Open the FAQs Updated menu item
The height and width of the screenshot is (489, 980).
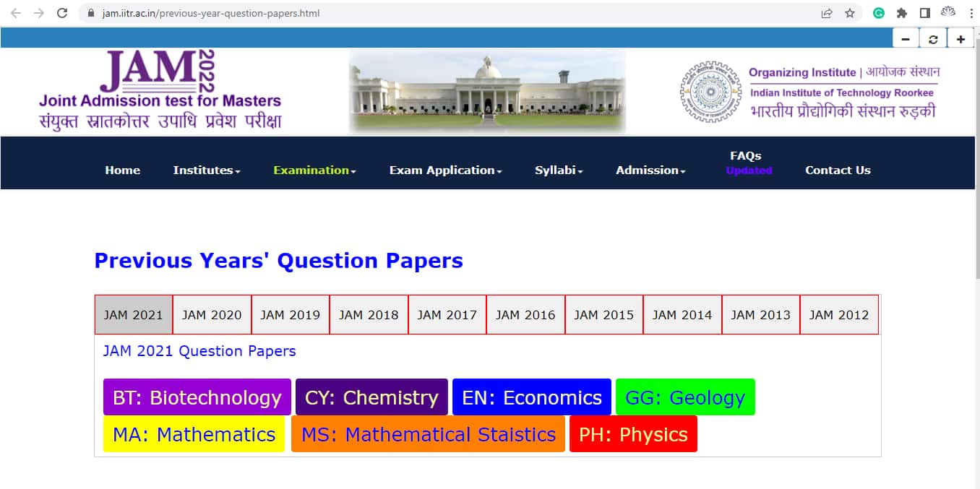coord(749,163)
